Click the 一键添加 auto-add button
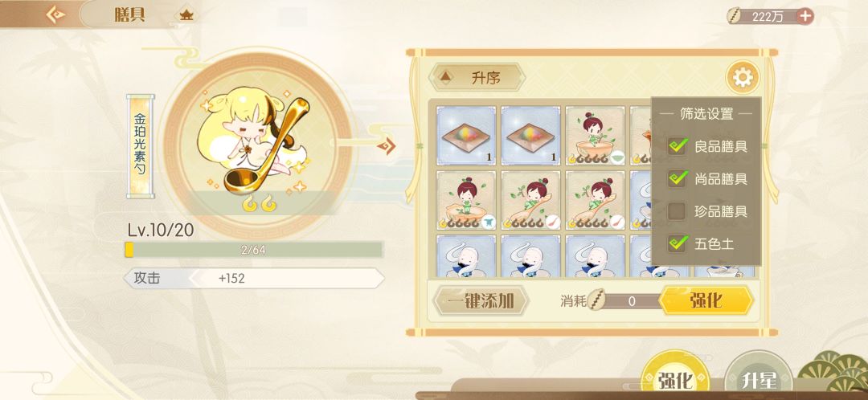Image resolution: width=868 pixels, height=400 pixels. tap(481, 301)
